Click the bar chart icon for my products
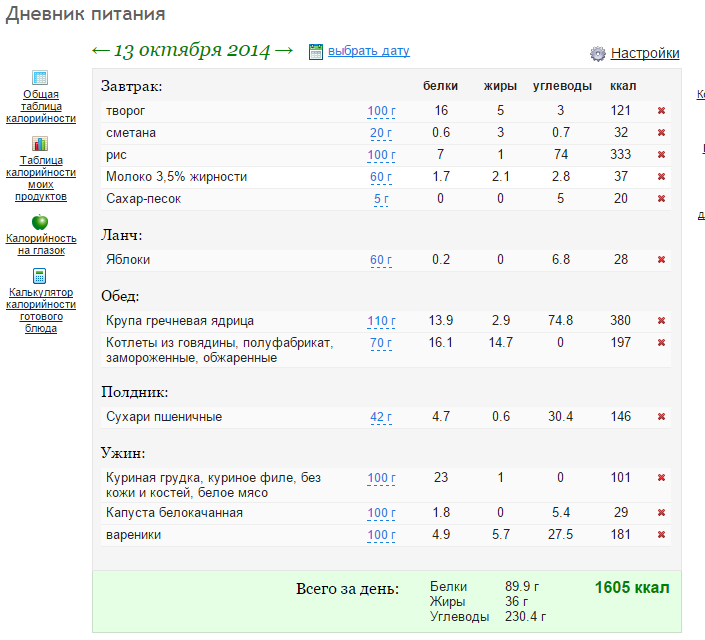 40,143
